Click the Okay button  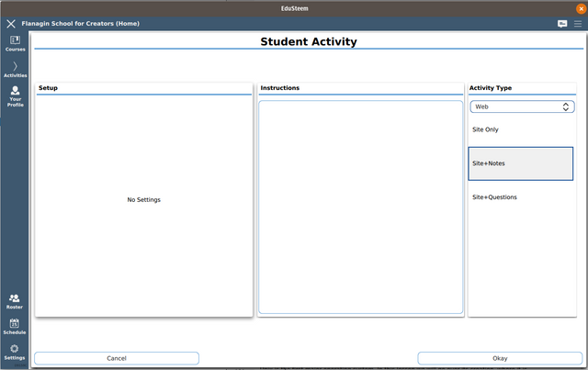500,358
